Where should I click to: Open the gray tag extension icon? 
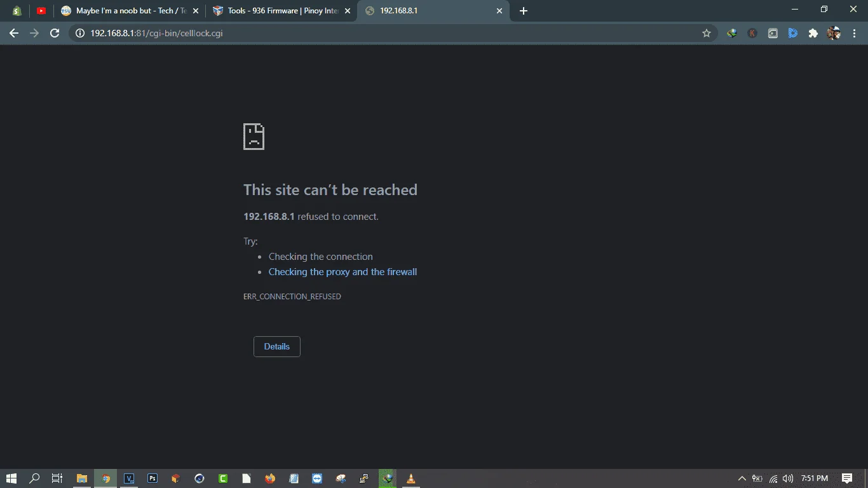773,33
